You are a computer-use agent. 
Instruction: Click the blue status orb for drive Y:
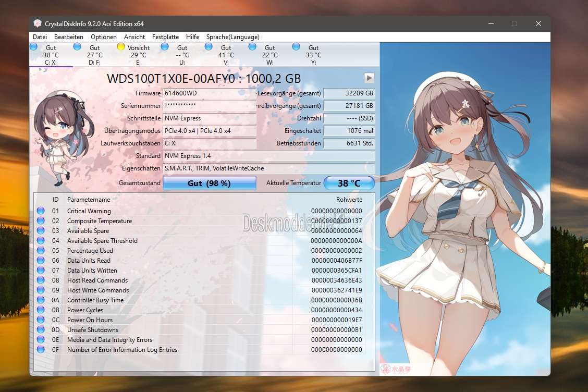(296, 46)
